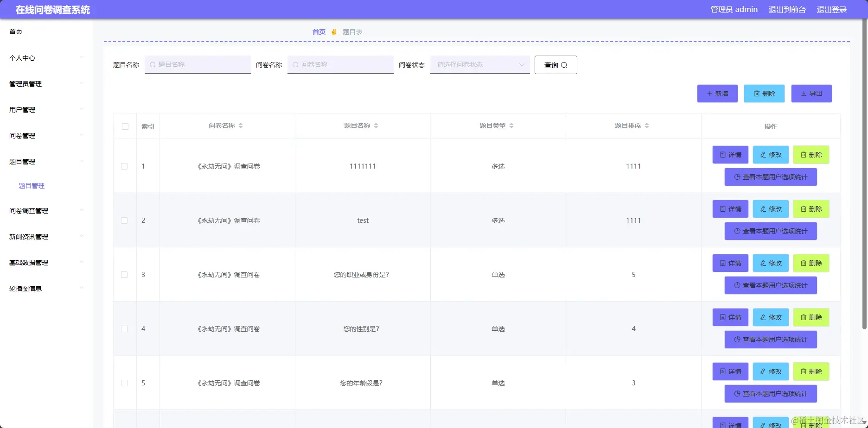The image size is (868, 428).
Task: View option statistics for 您的性别是 row
Action: click(771, 340)
